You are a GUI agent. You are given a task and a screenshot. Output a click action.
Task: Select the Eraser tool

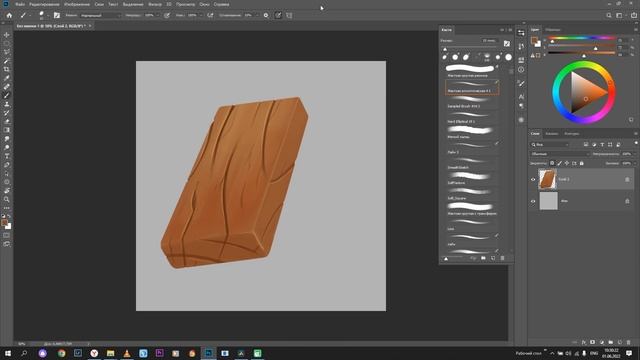(7, 121)
